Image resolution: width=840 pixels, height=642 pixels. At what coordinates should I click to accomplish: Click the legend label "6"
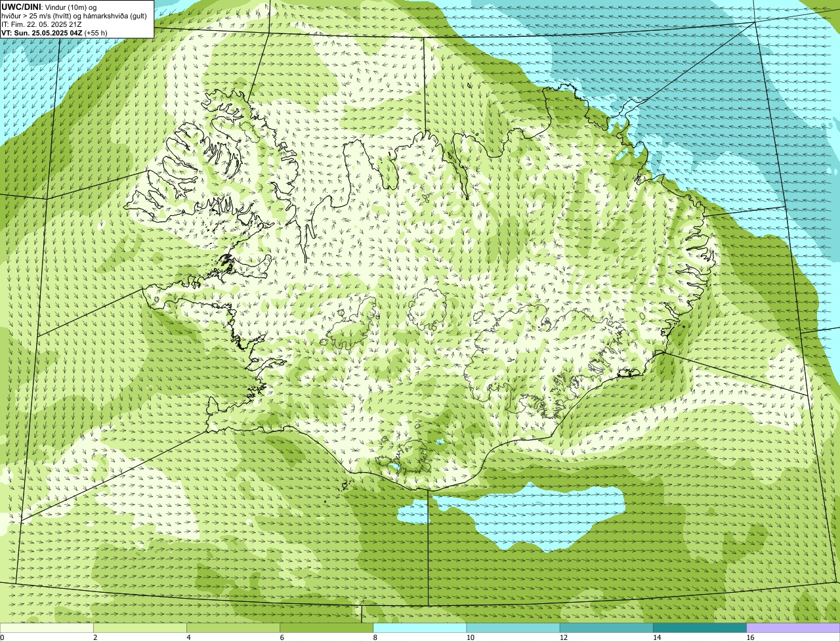(282, 637)
